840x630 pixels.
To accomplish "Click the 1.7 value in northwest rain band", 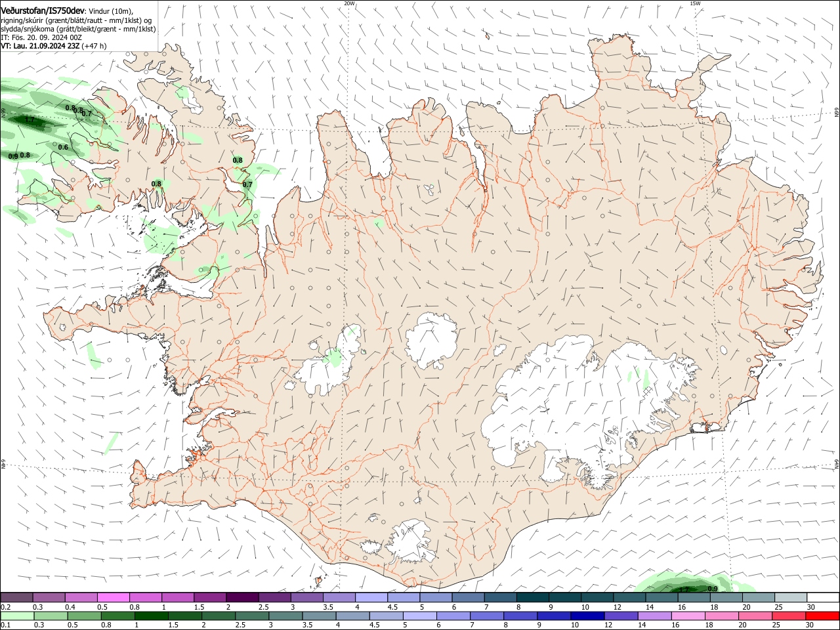I will click(30, 120).
